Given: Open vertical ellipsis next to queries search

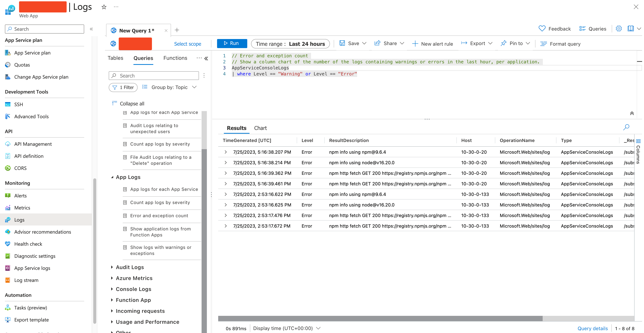Looking at the screenshot, I should click(x=204, y=75).
